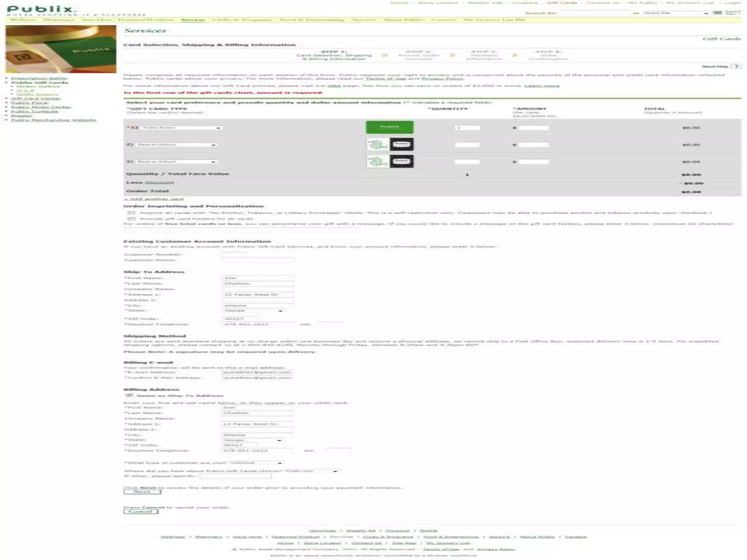747x560 pixels.
Task: Click the amount field for card row 1
Action: (534, 128)
